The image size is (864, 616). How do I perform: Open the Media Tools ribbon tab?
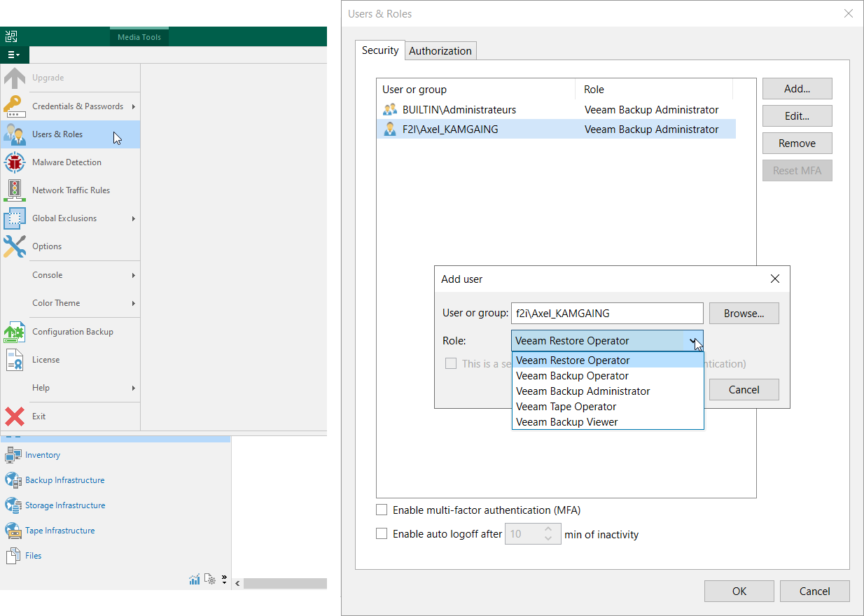pos(139,37)
